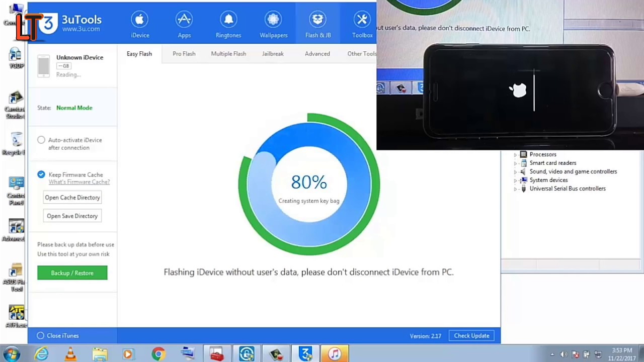Open the Control Panel desktop icon
644x362 pixels.
click(15, 191)
